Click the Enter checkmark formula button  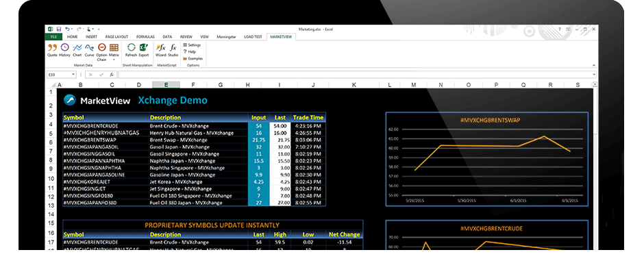point(101,75)
